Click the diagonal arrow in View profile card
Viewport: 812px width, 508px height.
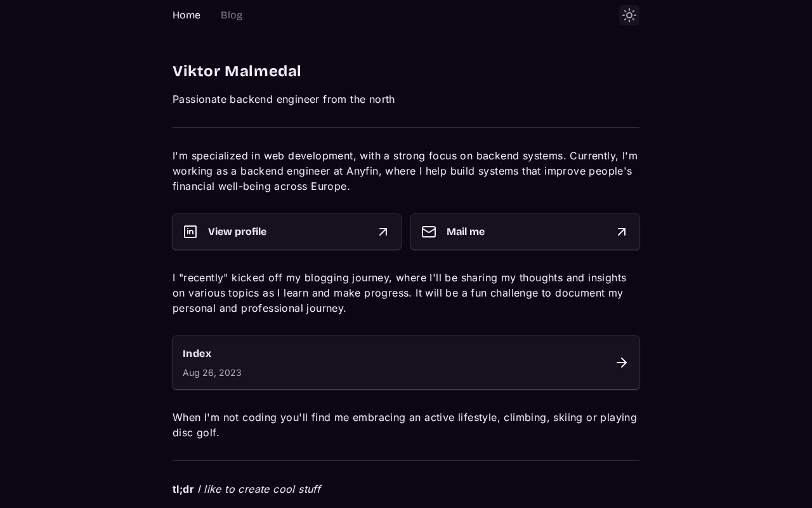coord(383,232)
